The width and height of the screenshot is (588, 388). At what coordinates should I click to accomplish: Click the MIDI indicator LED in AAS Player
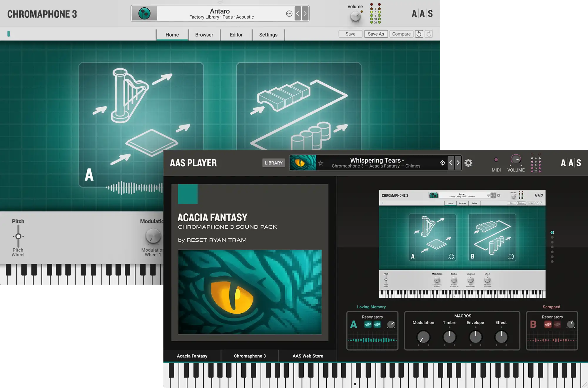tap(496, 160)
